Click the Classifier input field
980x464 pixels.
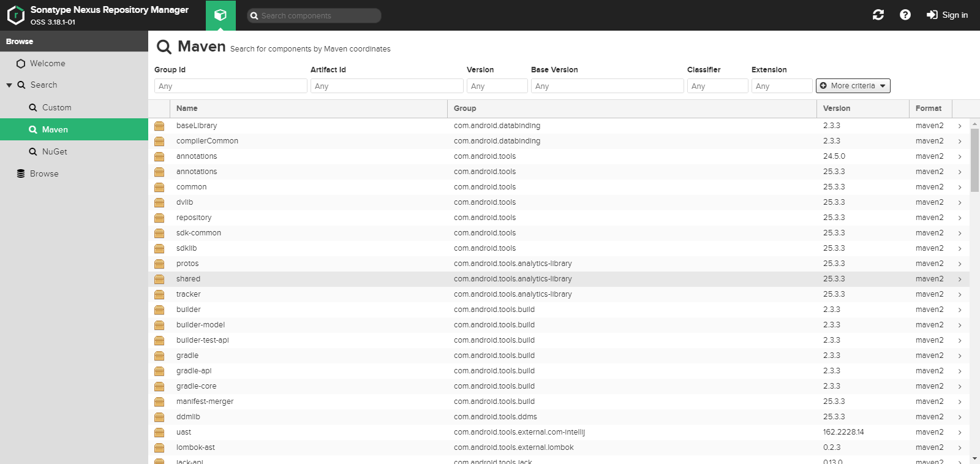point(718,86)
